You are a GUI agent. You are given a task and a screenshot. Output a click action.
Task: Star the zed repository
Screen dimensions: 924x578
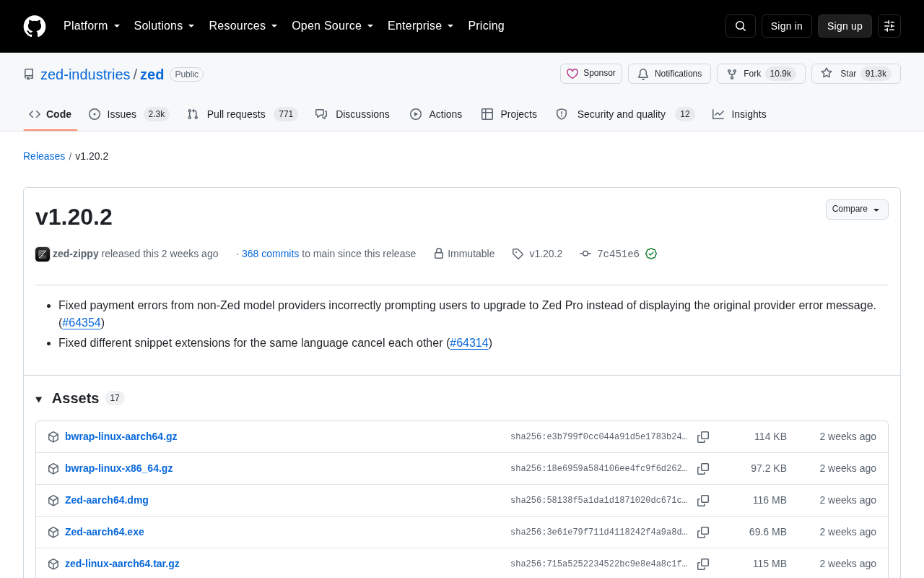[x=856, y=74]
